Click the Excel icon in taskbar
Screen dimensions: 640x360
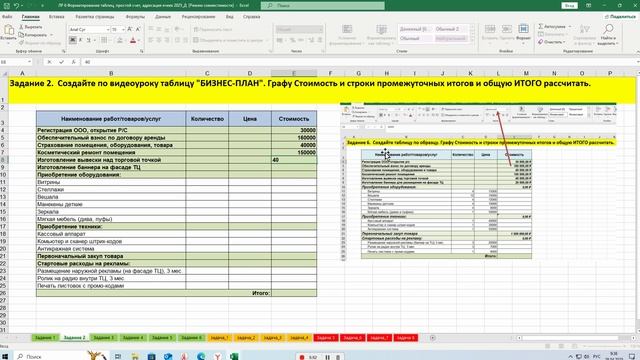(234, 356)
